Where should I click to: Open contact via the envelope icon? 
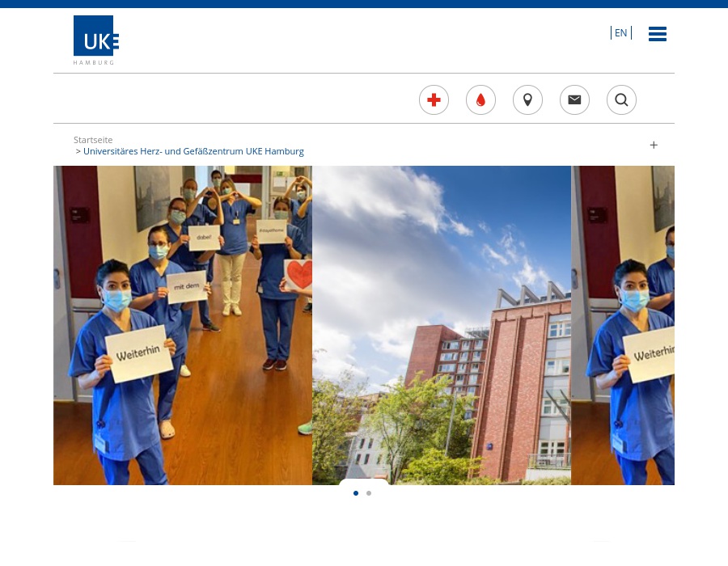click(574, 99)
